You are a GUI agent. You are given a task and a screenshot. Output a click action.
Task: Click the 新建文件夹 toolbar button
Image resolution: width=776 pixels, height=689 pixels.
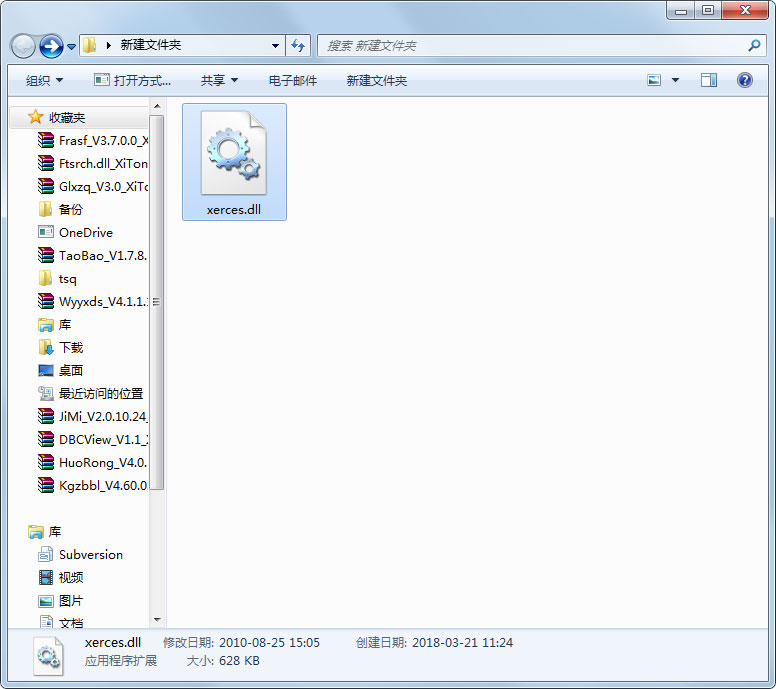[377, 80]
